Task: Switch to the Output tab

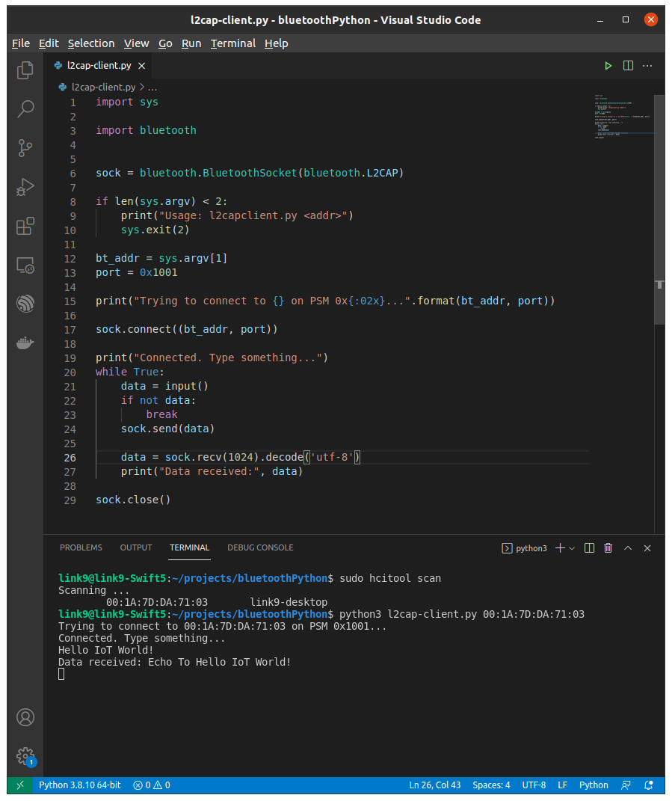Action: point(136,547)
